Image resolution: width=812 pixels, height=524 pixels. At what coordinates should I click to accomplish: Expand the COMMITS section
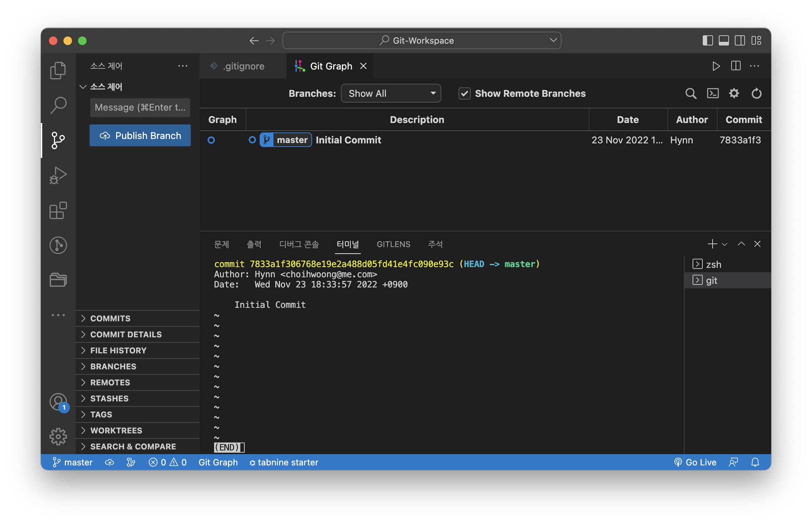pyautogui.click(x=138, y=318)
